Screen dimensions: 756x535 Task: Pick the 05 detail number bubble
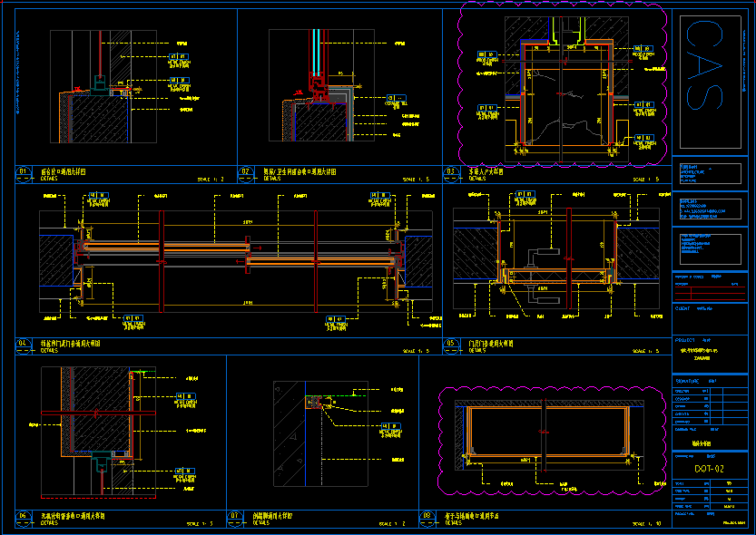(451, 345)
